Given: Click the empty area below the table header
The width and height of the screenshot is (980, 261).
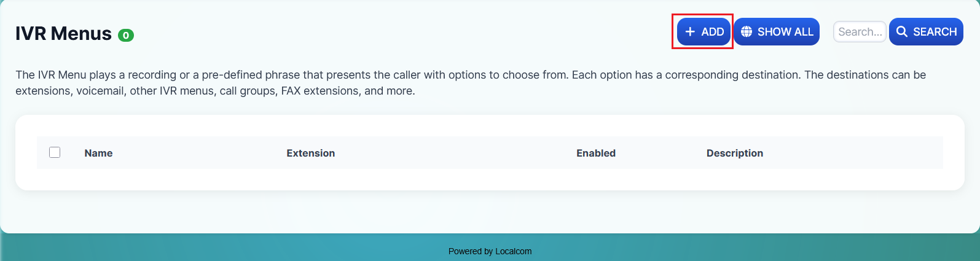Looking at the screenshot, I should (x=490, y=179).
